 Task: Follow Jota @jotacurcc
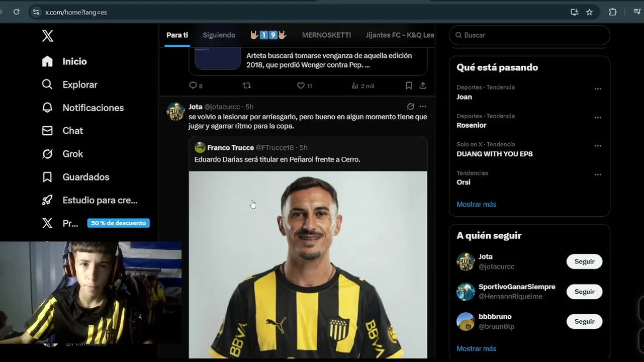click(x=584, y=261)
